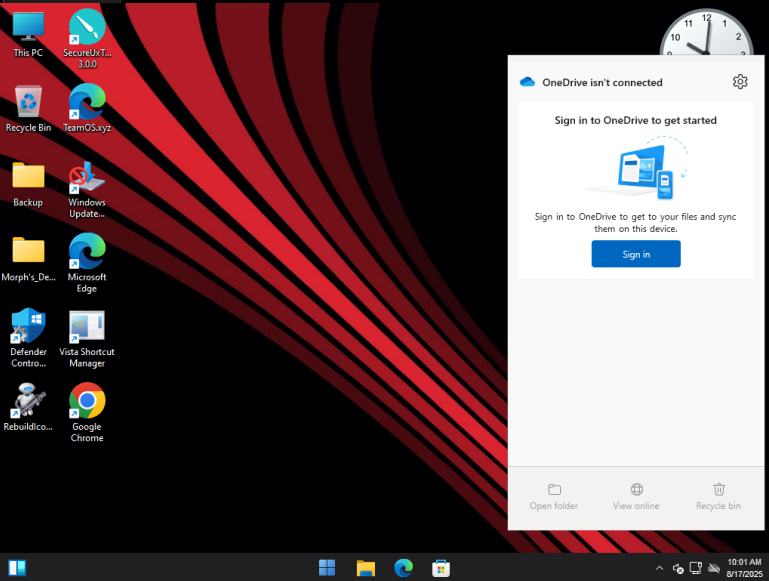Screen dimensions: 769x581
Task: Click Recycle bin in OneDrive footer
Action: pos(718,497)
